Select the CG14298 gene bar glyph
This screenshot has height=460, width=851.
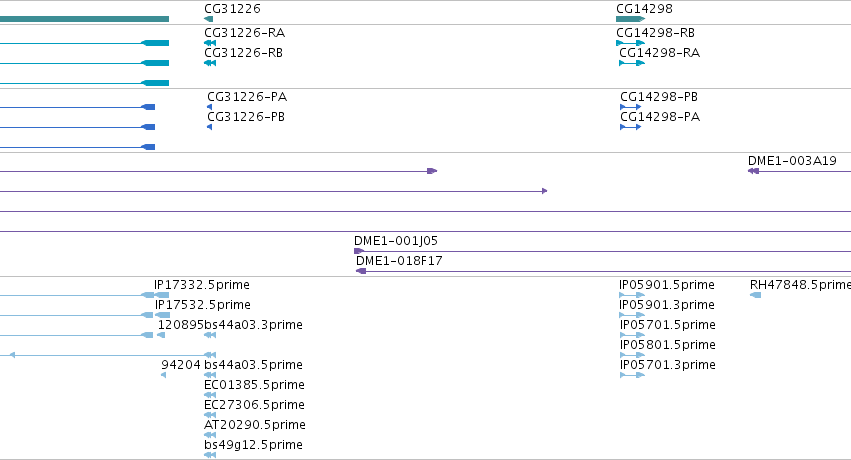[631, 19]
